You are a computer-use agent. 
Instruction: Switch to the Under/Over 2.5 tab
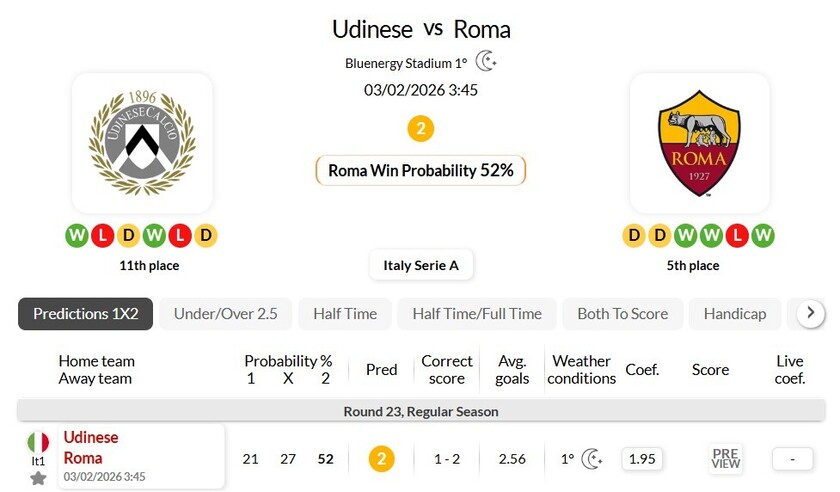226,314
